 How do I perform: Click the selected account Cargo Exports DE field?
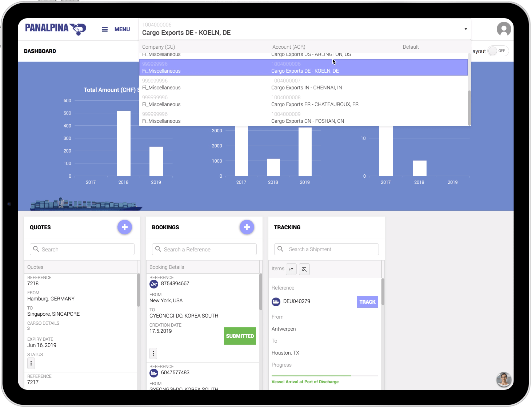coord(305,29)
